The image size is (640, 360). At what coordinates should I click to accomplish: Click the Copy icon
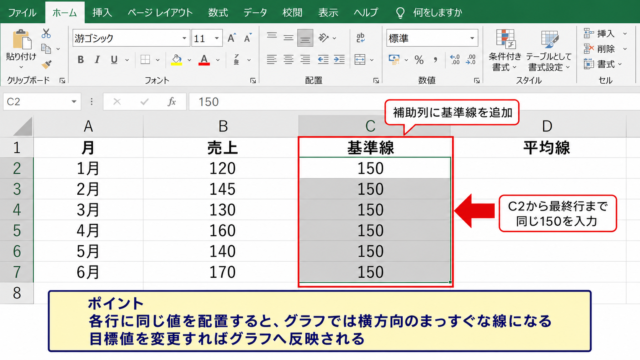46,49
